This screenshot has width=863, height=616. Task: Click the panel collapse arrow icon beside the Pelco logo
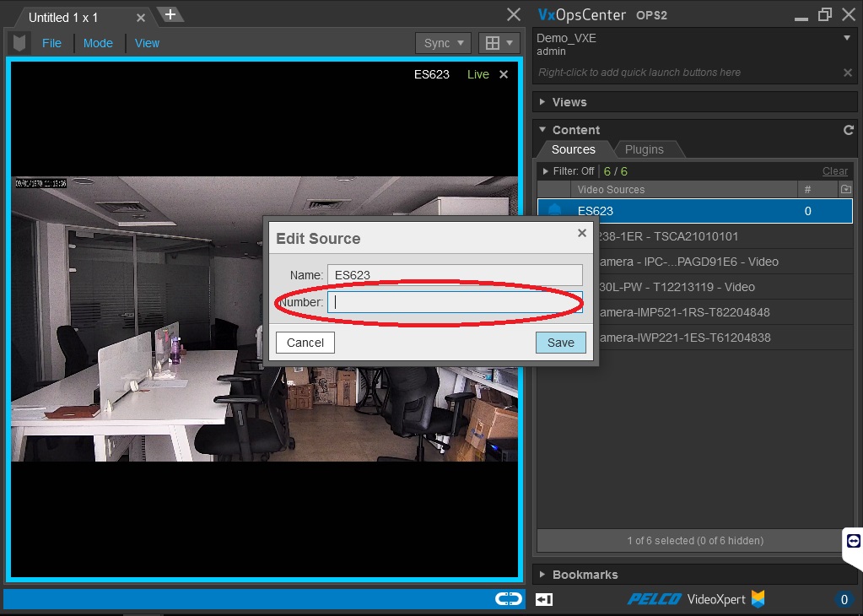(544, 599)
